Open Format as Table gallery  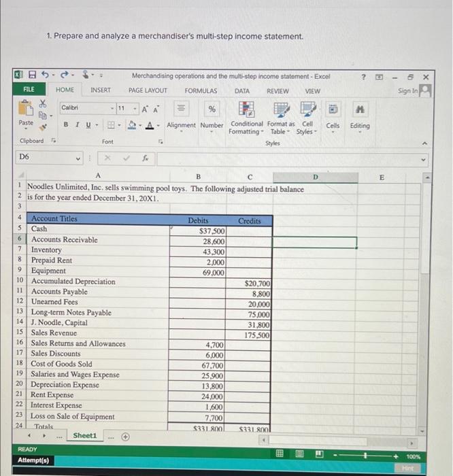click(281, 118)
